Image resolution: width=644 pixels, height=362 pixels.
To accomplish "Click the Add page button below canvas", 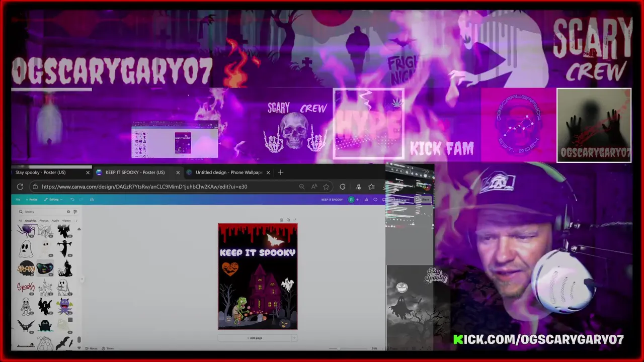I will (x=255, y=338).
